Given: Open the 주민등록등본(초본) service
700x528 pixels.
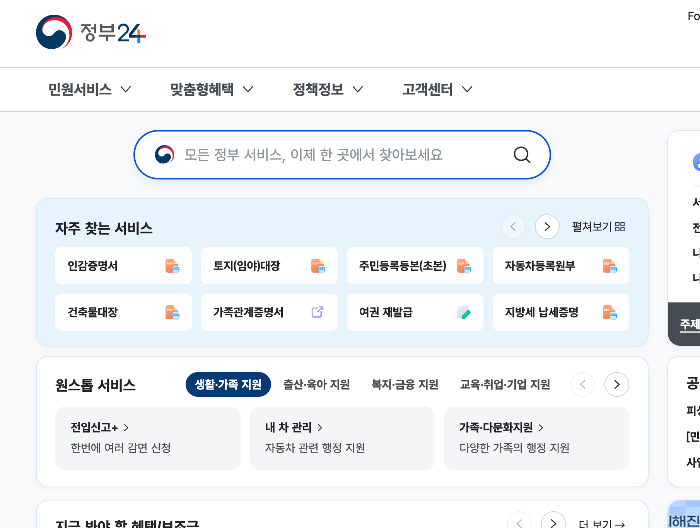Looking at the screenshot, I should click(415, 266).
